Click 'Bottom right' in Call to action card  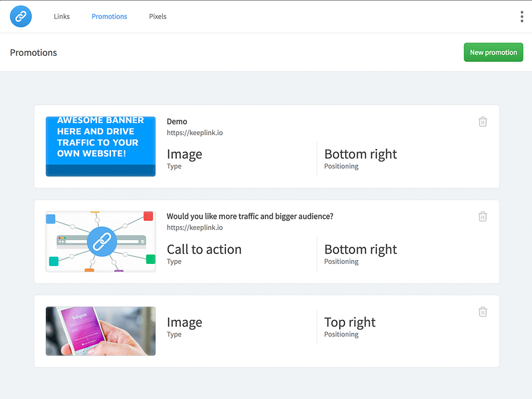pyautogui.click(x=360, y=249)
